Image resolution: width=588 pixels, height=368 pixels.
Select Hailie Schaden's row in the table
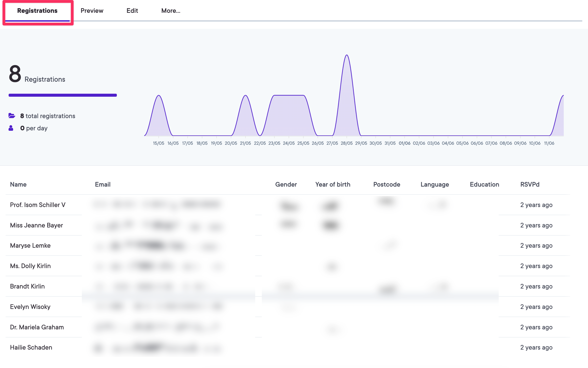[x=31, y=347]
